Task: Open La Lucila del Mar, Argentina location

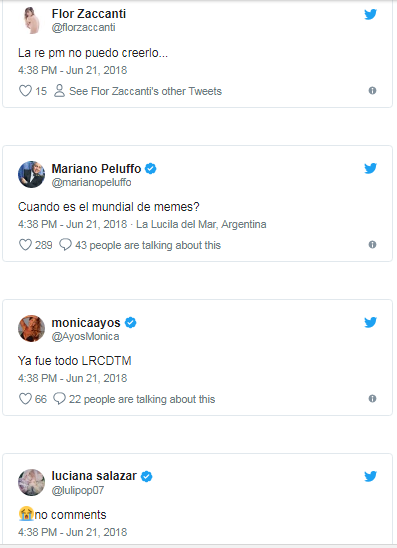Action: tap(201, 224)
